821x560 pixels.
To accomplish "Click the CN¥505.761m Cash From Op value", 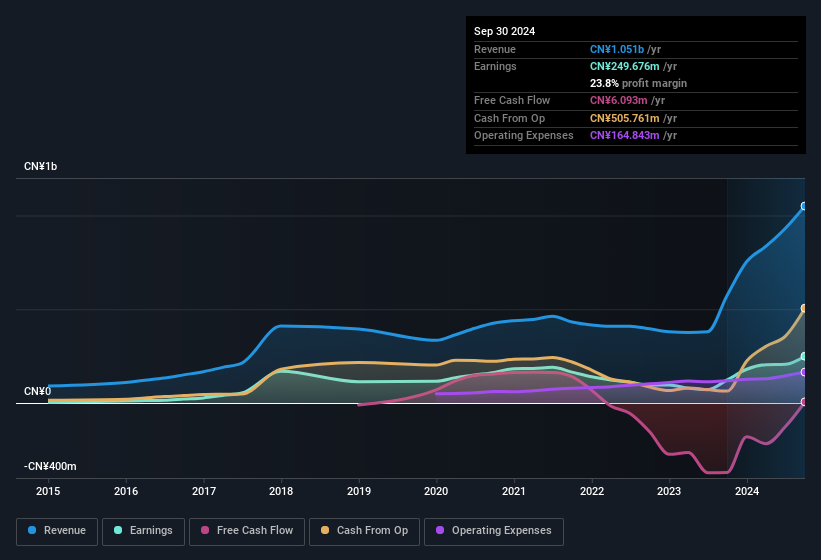I will click(625, 118).
